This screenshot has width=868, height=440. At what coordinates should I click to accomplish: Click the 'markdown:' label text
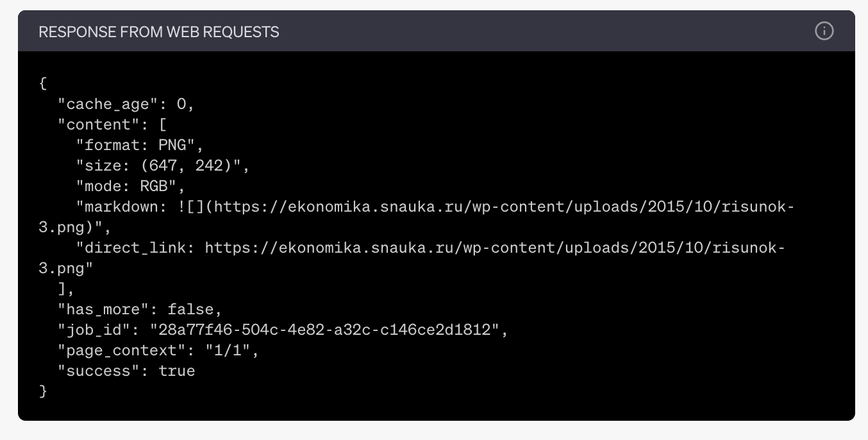coord(122,207)
